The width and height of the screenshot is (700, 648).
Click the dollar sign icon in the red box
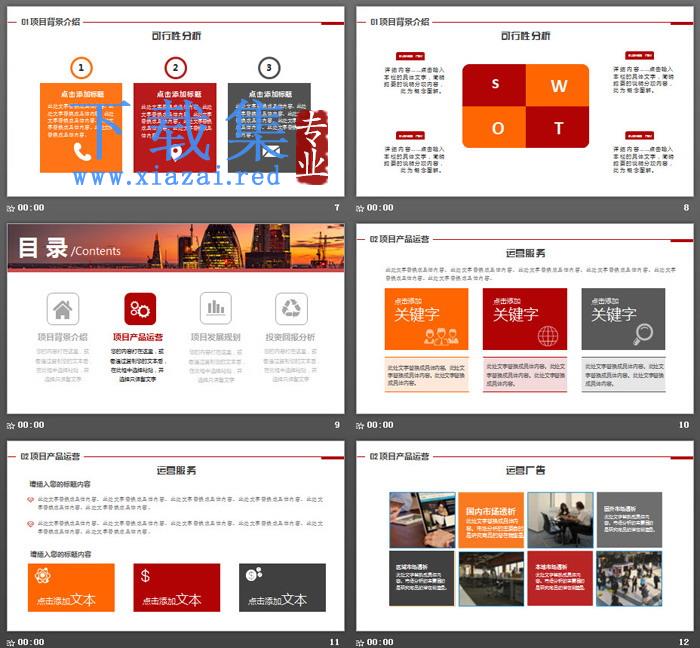[145, 576]
